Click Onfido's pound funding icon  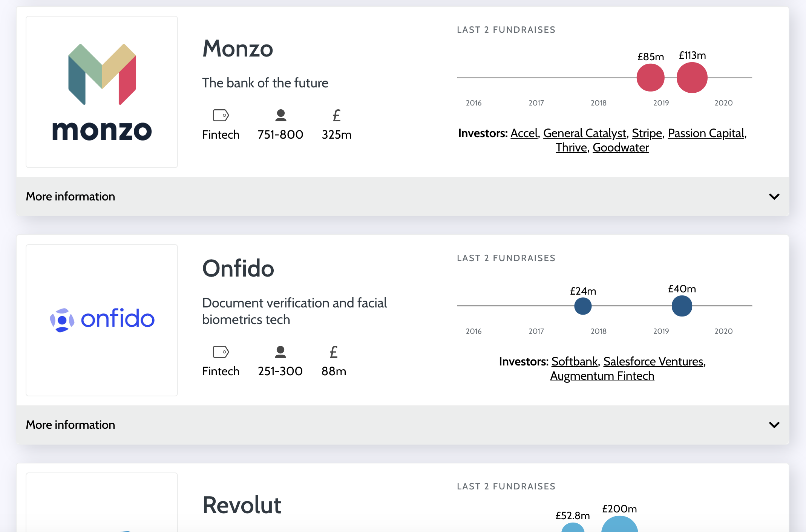[334, 352]
